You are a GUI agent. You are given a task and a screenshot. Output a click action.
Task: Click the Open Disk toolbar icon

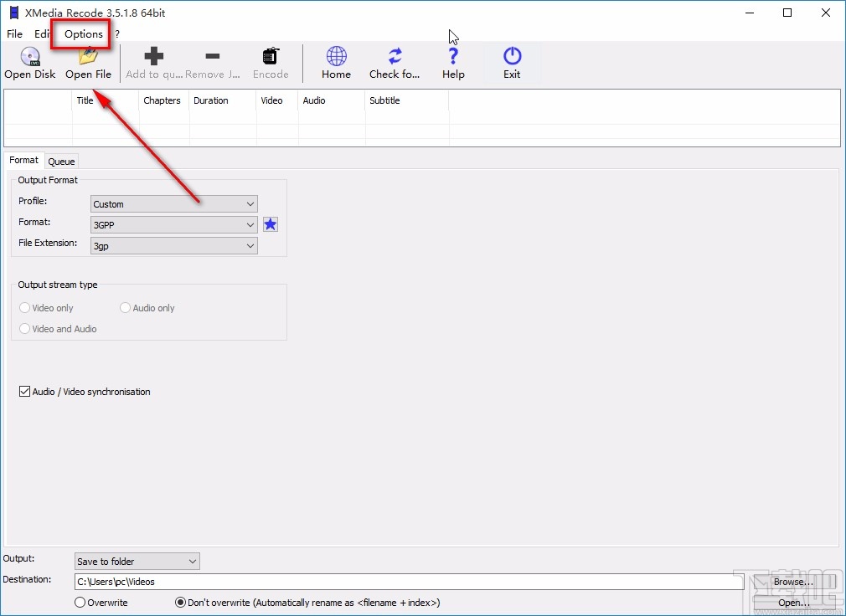tap(29, 58)
